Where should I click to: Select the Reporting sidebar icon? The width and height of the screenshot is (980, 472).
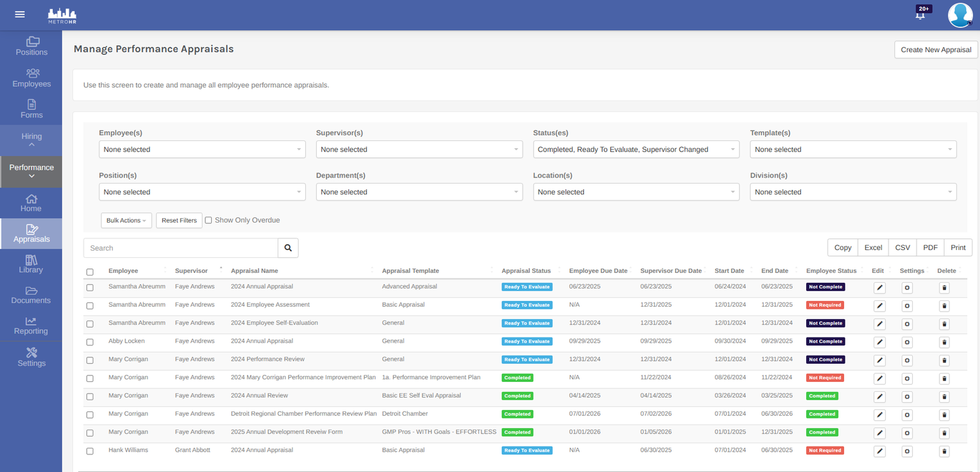[31, 325]
